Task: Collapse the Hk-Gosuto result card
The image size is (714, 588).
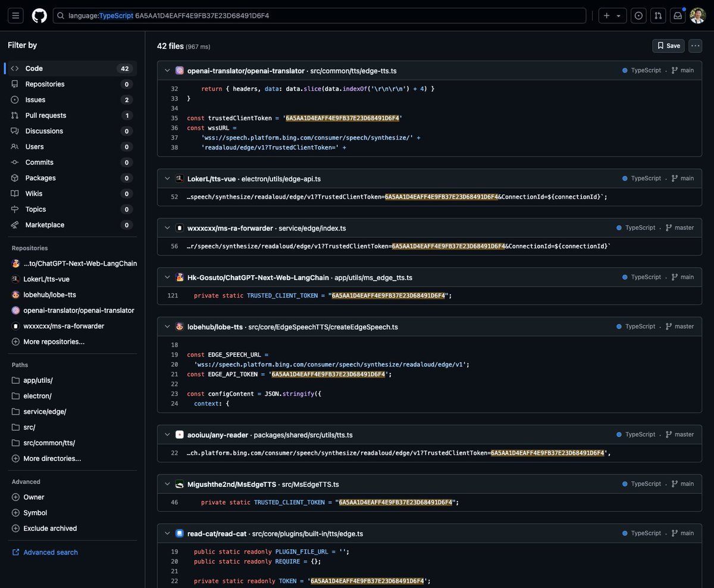Action: 167,277
